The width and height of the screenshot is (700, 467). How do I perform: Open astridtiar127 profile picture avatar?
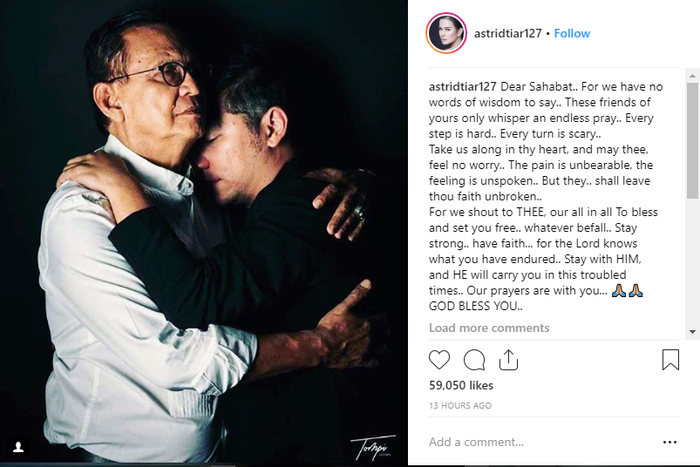pyautogui.click(x=446, y=33)
